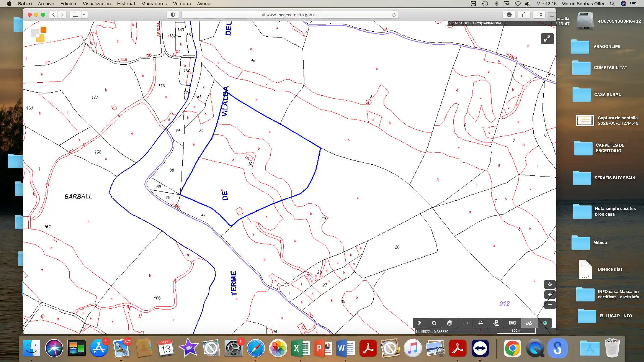Click the Safari address bar
This screenshot has width=644, height=362.
pos(290,15)
